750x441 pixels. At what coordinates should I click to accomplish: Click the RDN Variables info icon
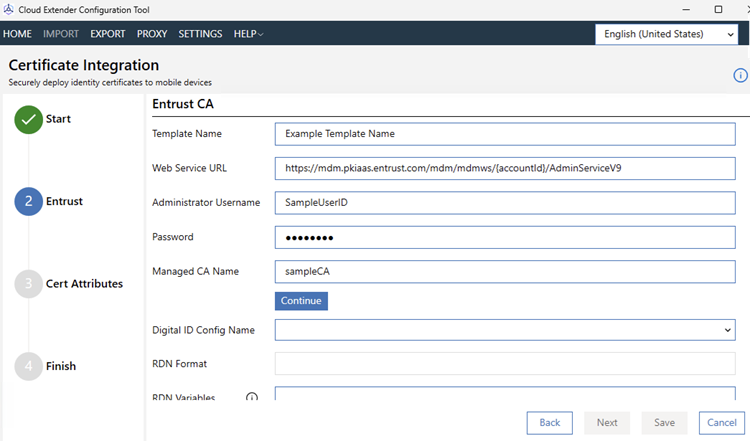point(252,398)
